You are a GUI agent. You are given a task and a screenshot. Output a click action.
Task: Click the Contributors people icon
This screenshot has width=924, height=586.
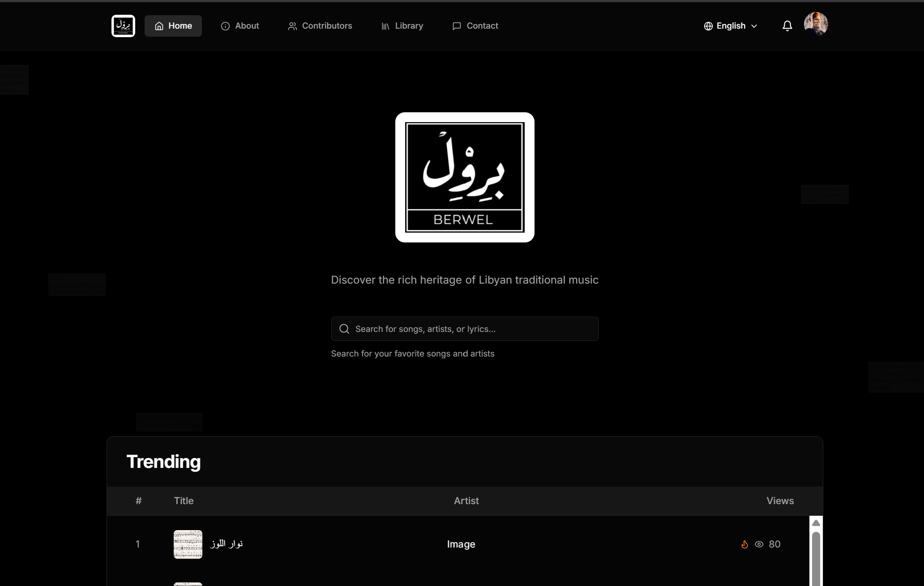[292, 26]
